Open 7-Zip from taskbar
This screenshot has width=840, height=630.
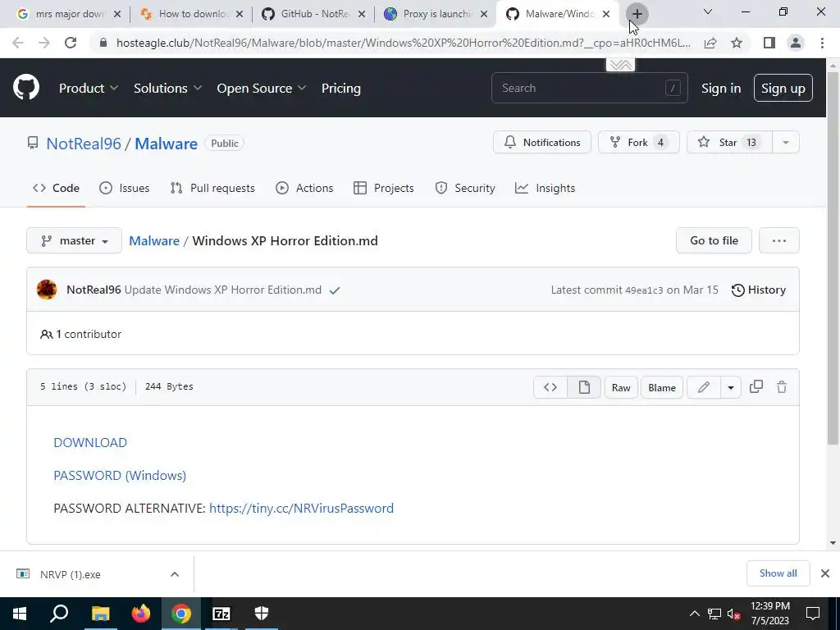[221, 614]
